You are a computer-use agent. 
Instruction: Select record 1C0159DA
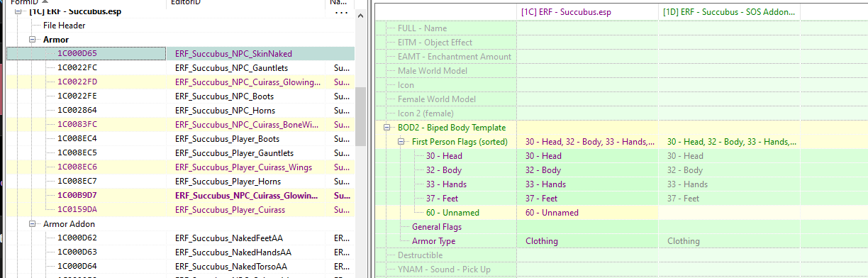(77, 210)
